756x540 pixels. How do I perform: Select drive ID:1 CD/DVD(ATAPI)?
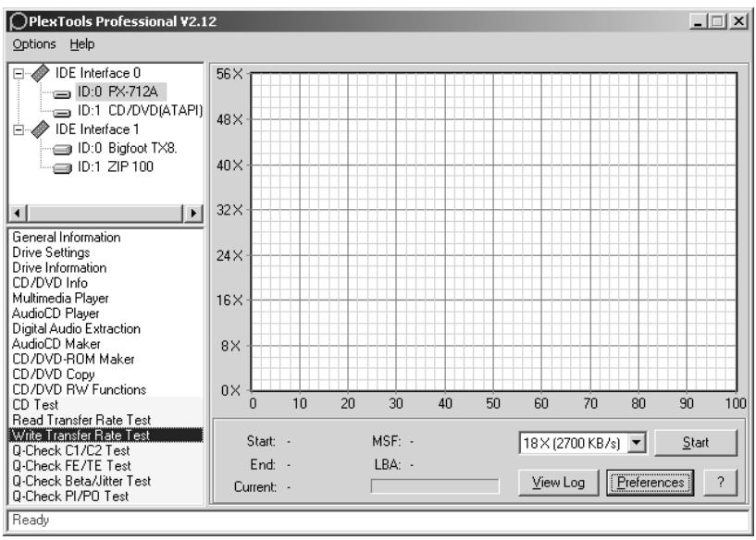coord(141,111)
